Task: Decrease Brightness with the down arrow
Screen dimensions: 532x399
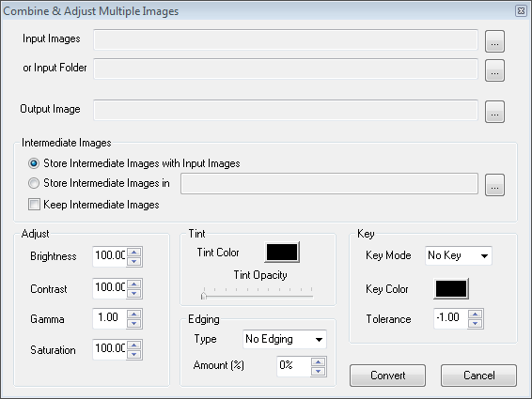Action: [x=134, y=261]
